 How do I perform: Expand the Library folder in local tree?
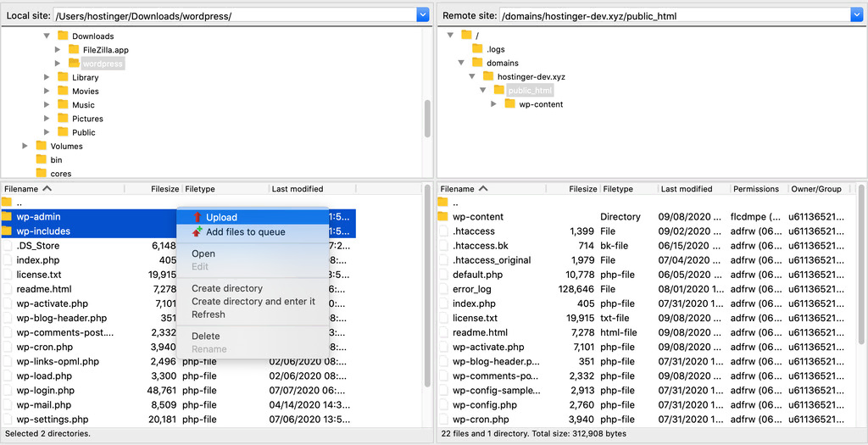(47, 78)
